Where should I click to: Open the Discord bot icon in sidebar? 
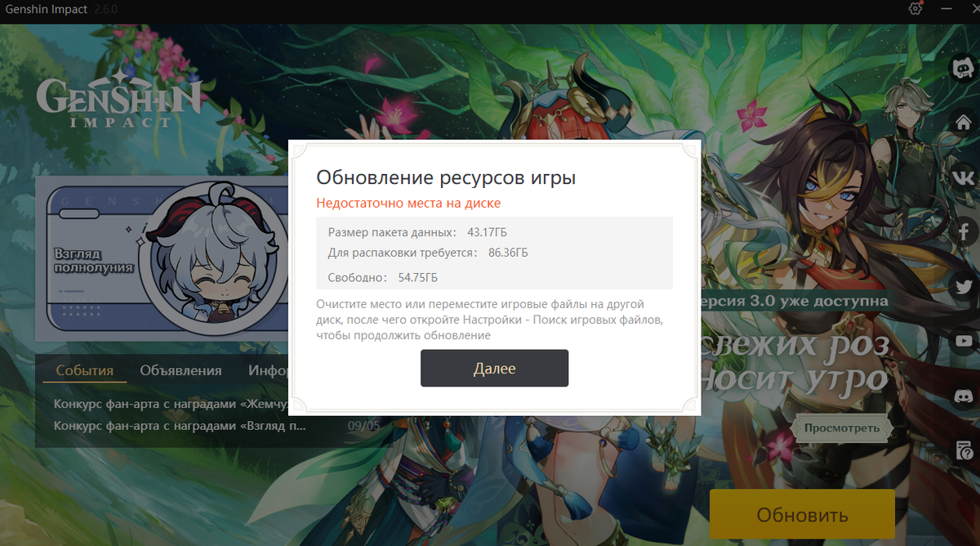click(963, 69)
